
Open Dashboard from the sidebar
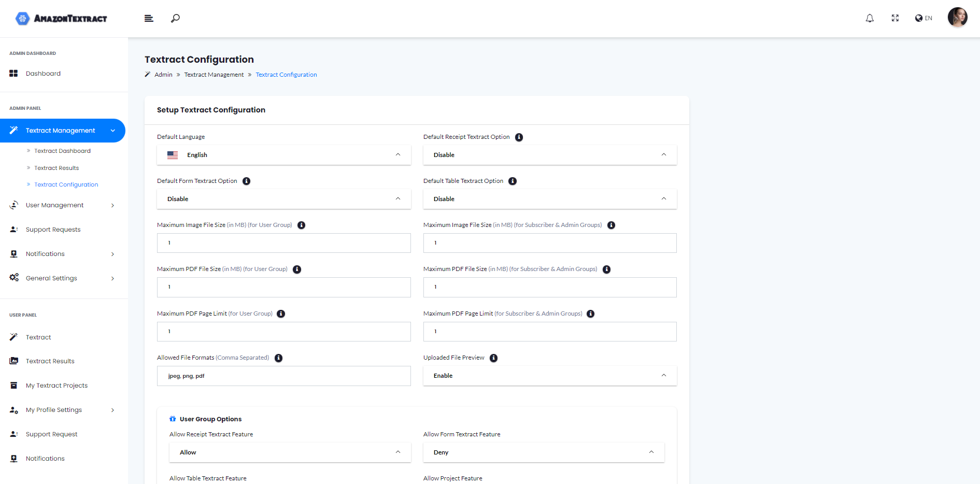43,74
